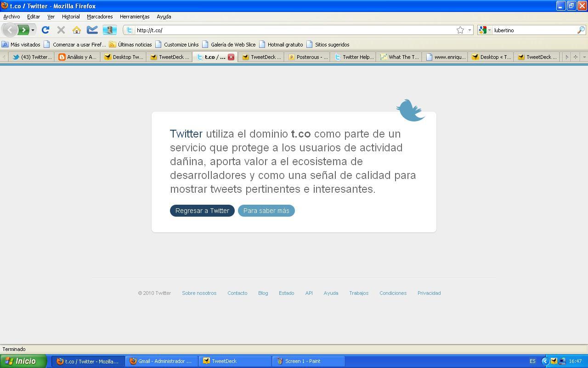The image size is (588, 368).
Task: Reload the page with refresh icon
Action: pyautogui.click(x=45, y=30)
